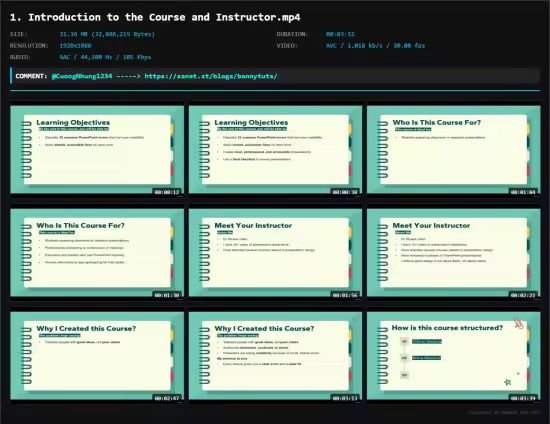Open the thumbnail with timestamp 00:02:21
Screen dimensions: 550x424
point(454,253)
